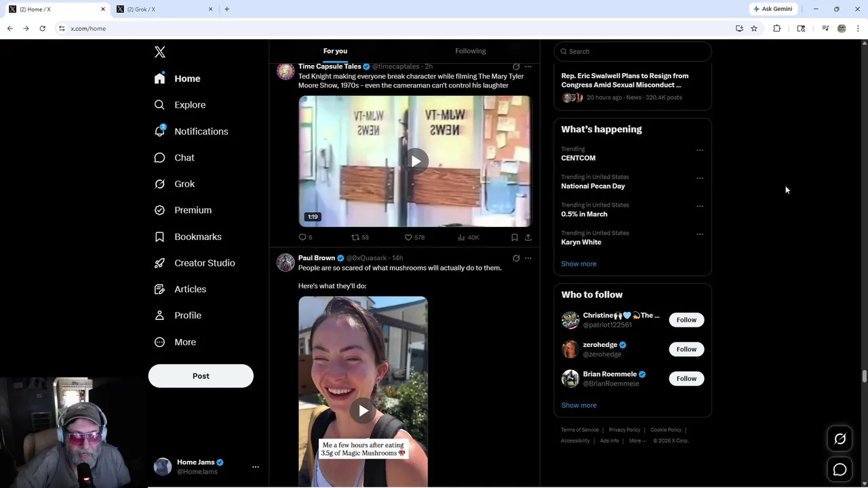The height and width of the screenshot is (488, 868).
Task: Open the floating messages button
Action: pyautogui.click(x=840, y=470)
